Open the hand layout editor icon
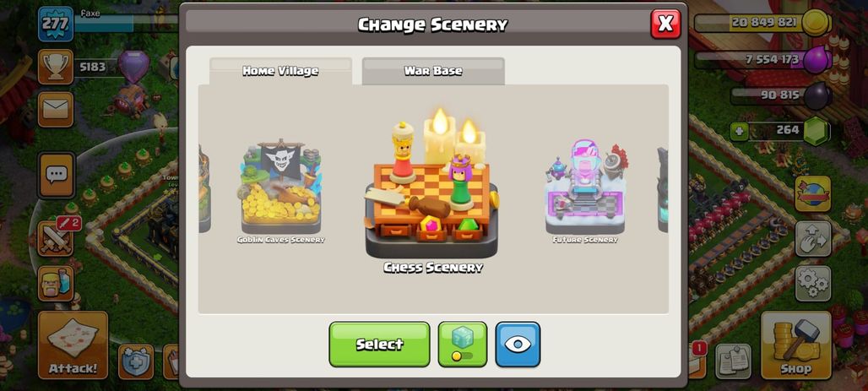 [813, 239]
